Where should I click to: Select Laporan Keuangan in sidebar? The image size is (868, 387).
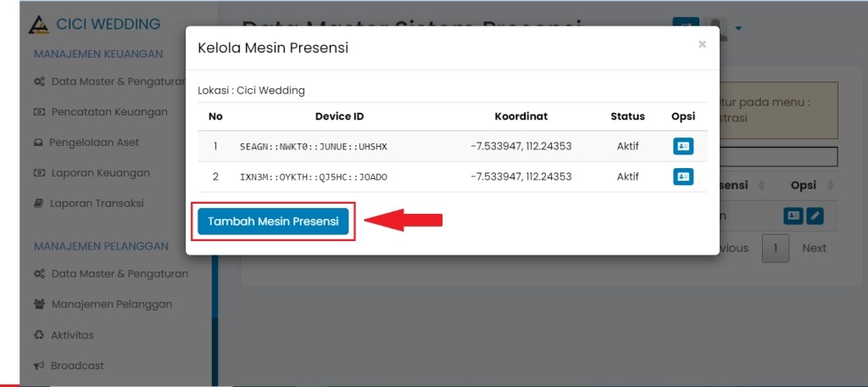click(x=99, y=173)
